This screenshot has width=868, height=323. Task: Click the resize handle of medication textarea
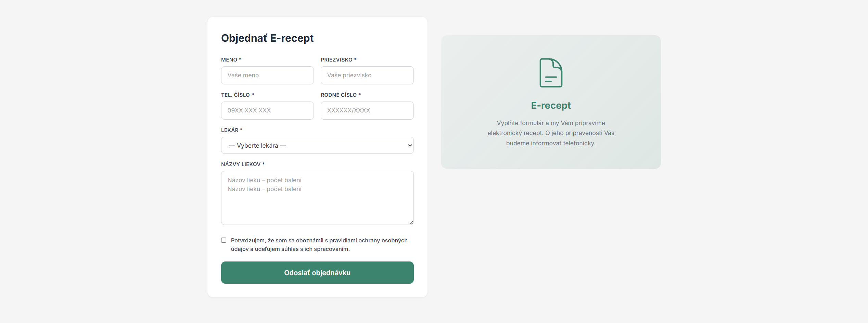tap(411, 223)
